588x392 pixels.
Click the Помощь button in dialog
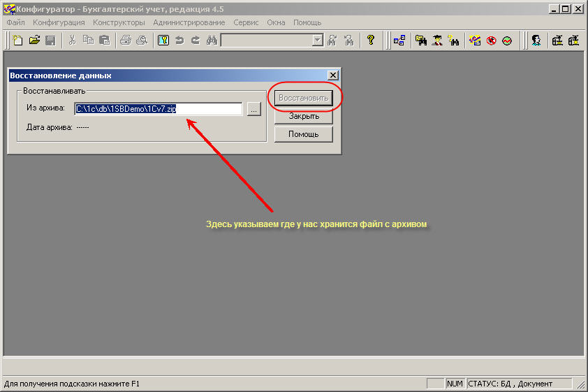tap(304, 134)
